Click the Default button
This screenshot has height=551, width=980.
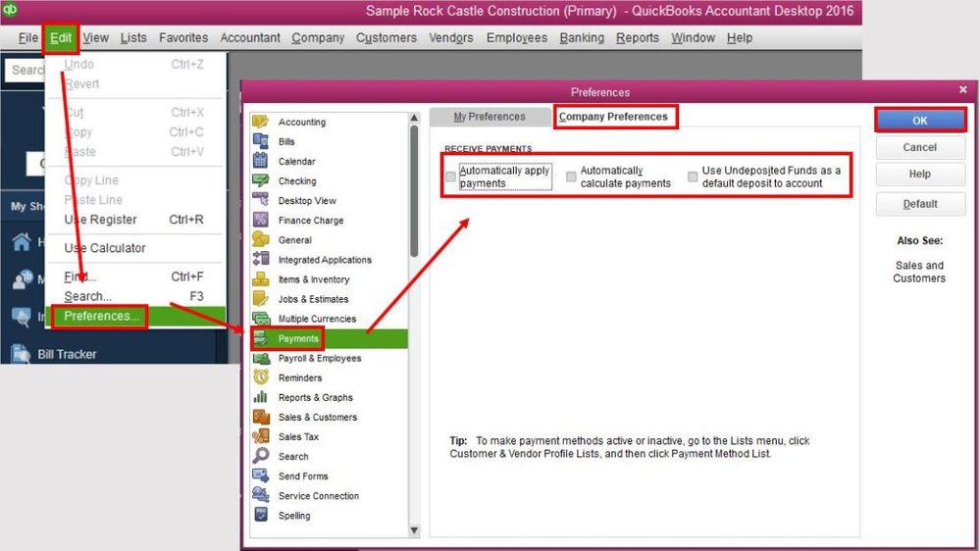[x=920, y=204]
